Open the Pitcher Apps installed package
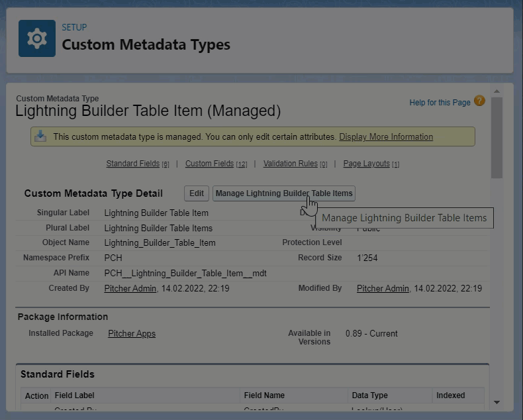The image size is (523, 420). 132,333
